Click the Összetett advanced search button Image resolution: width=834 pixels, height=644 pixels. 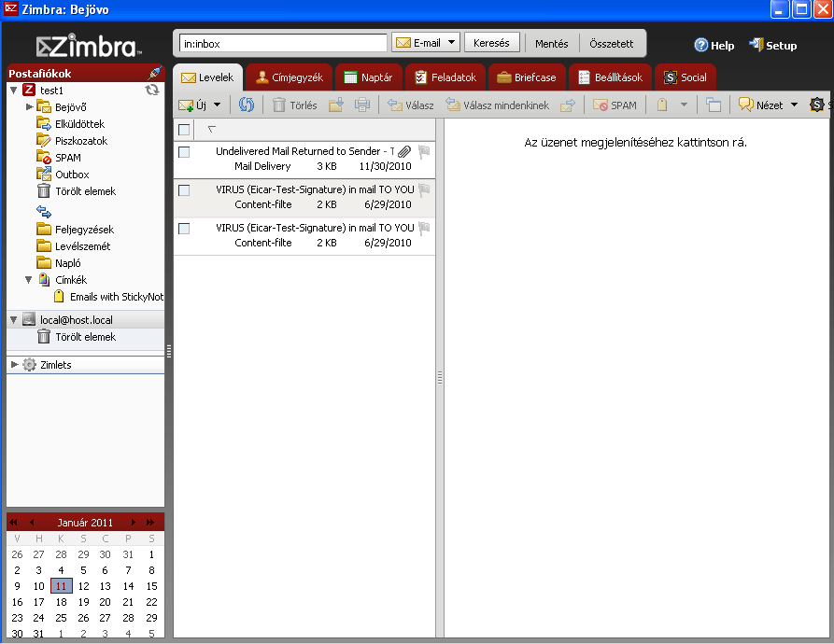click(x=611, y=44)
